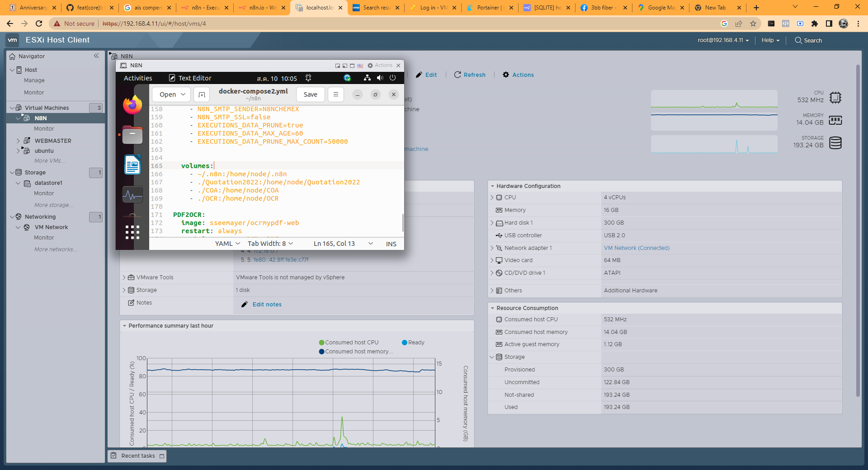This screenshot has height=470, width=868.
Task: Open the Text Editor hamburger menu
Action: [335, 94]
